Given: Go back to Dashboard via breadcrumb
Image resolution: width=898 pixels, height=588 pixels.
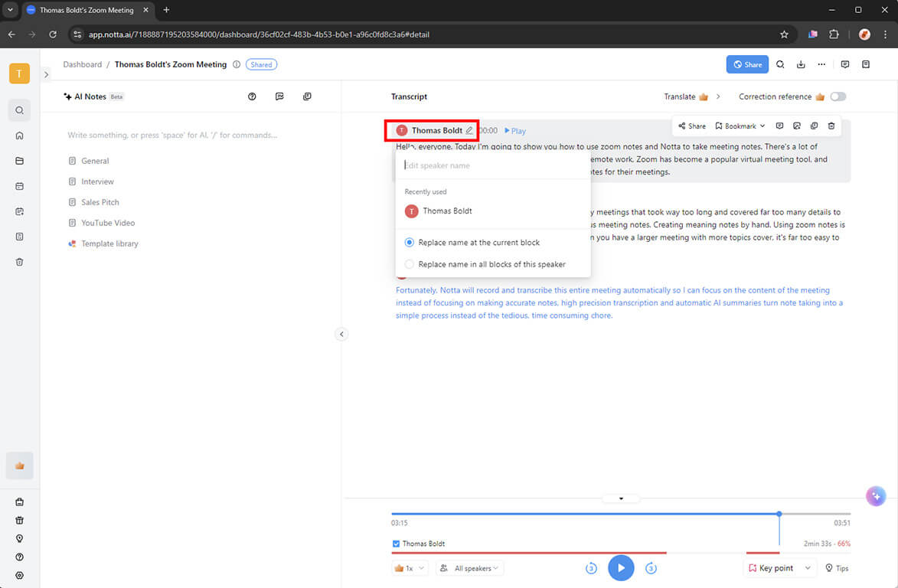Looking at the screenshot, I should 83,65.
